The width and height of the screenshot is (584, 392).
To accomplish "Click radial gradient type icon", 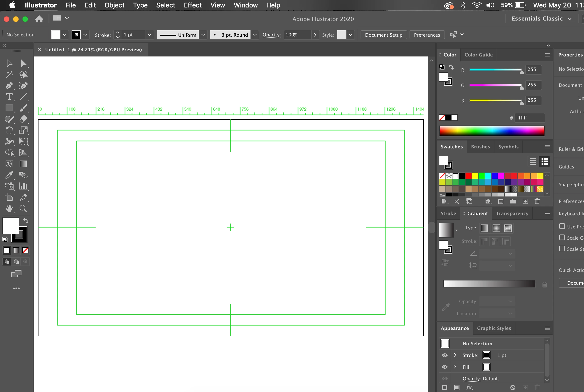I will 496,228.
